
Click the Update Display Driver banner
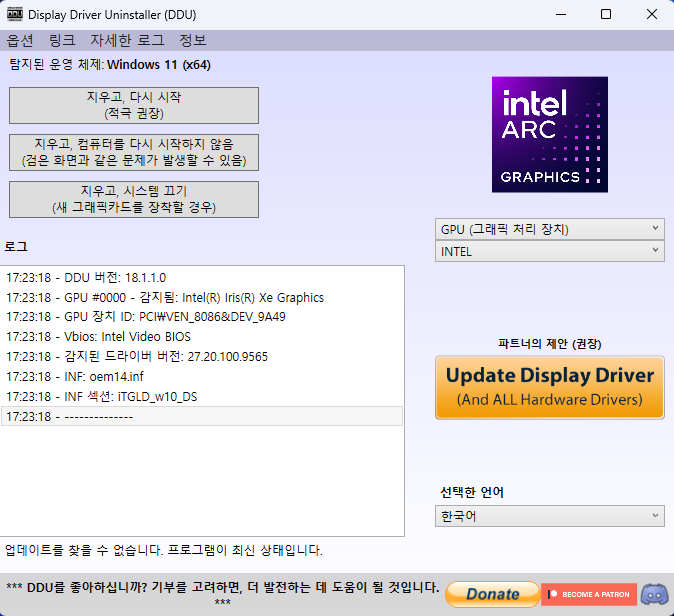(x=549, y=387)
